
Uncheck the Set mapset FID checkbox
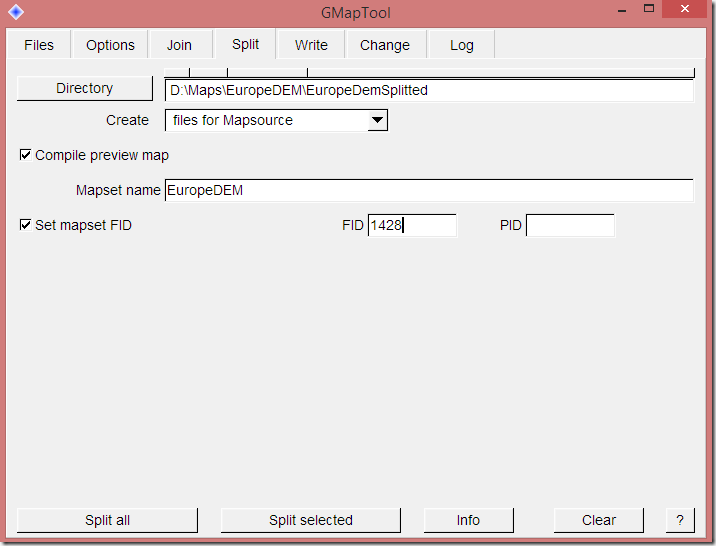[26, 225]
